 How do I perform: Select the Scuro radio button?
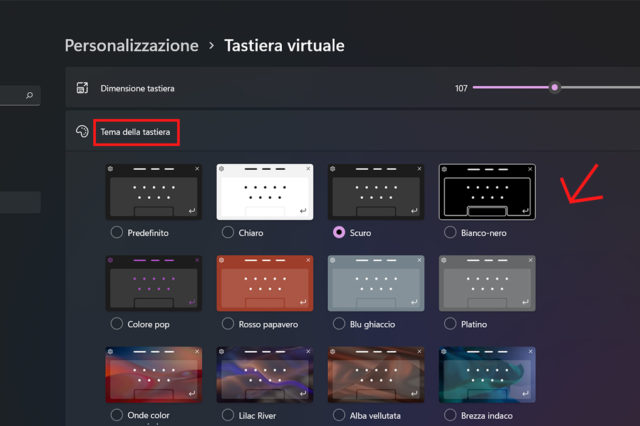pos(339,233)
